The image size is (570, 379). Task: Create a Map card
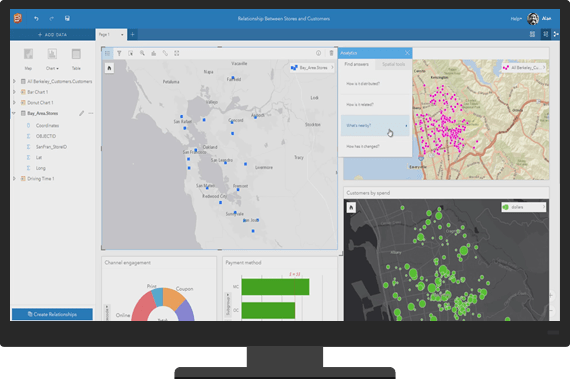(28, 58)
